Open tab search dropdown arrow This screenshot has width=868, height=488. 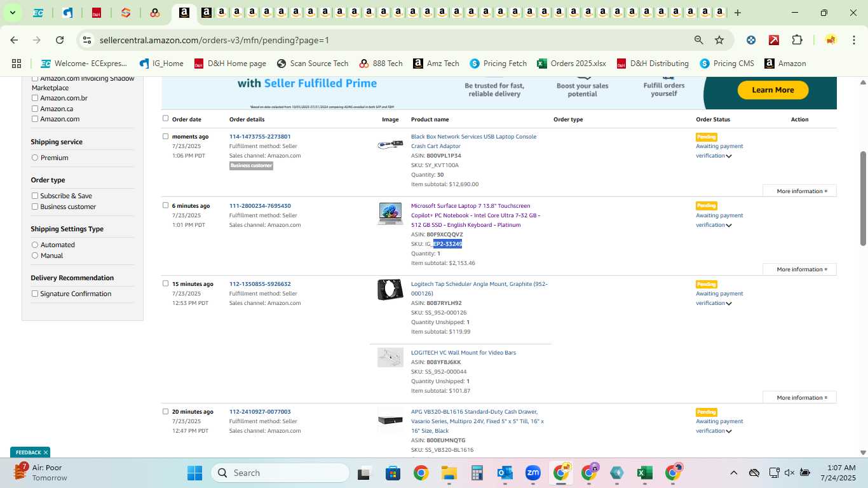click(x=12, y=13)
